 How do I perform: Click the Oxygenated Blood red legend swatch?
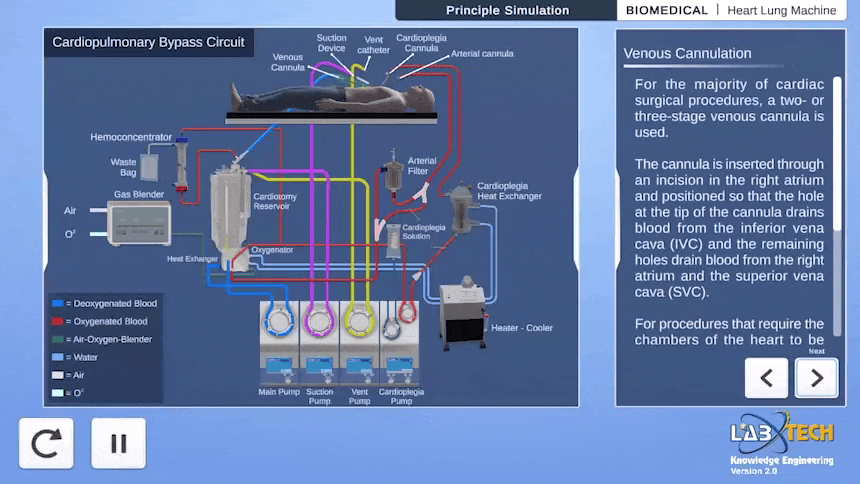coord(58,322)
